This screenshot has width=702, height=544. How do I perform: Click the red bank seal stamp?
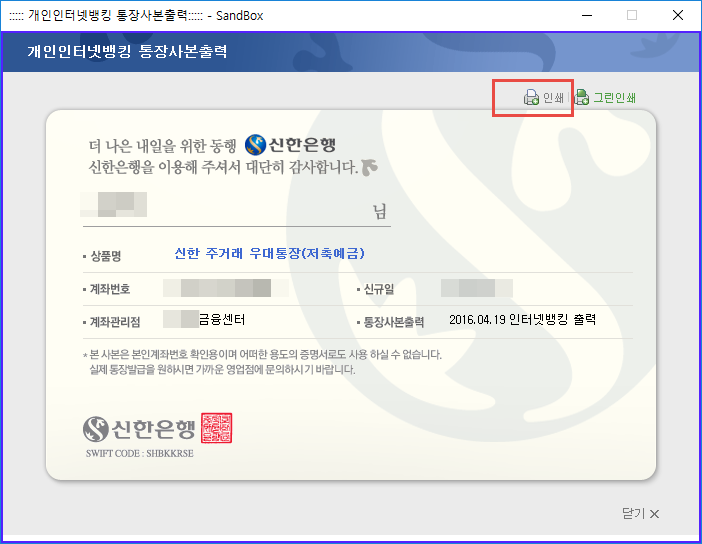point(216,428)
